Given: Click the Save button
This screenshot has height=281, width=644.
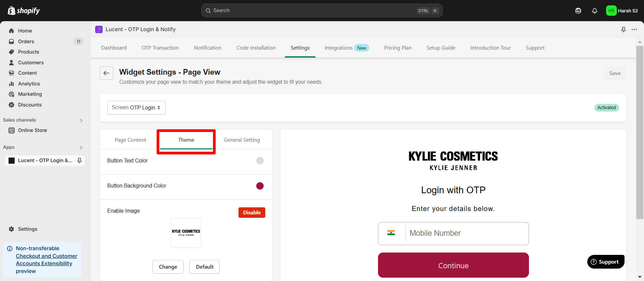Looking at the screenshot, I should 615,73.
